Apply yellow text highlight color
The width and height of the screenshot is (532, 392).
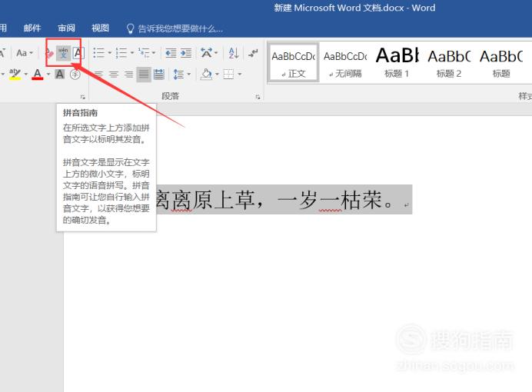pyautogui.click(x=15, y=74)
